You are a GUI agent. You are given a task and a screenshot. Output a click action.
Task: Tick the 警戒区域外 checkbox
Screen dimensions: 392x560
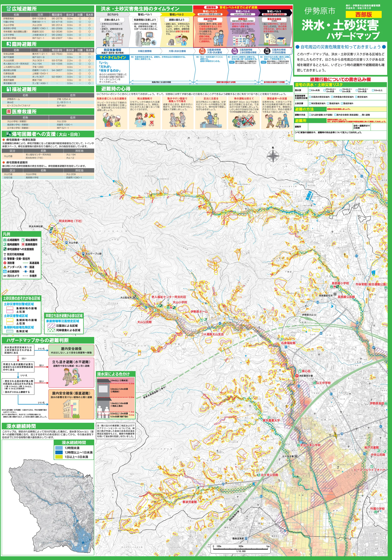[342, 103]
